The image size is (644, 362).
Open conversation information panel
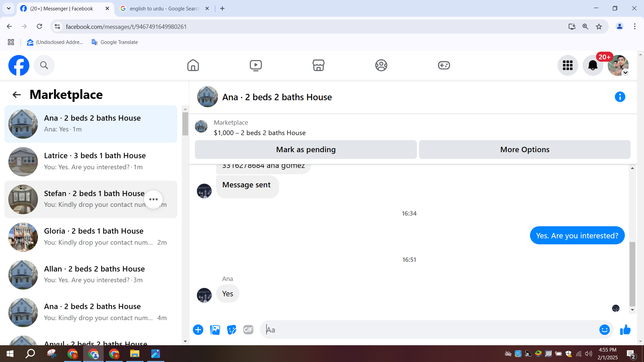620,97
